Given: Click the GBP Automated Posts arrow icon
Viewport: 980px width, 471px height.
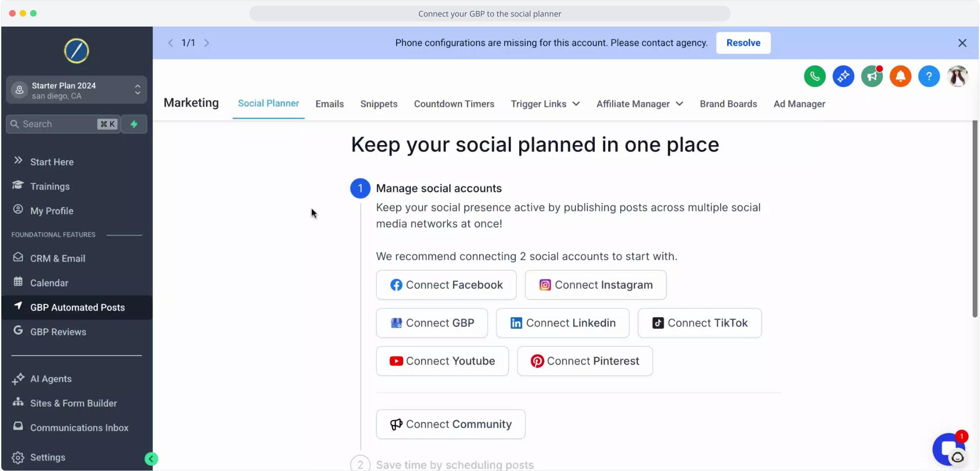Looking at the screenshot, I should pyautogui.click(x=18, y=306).
